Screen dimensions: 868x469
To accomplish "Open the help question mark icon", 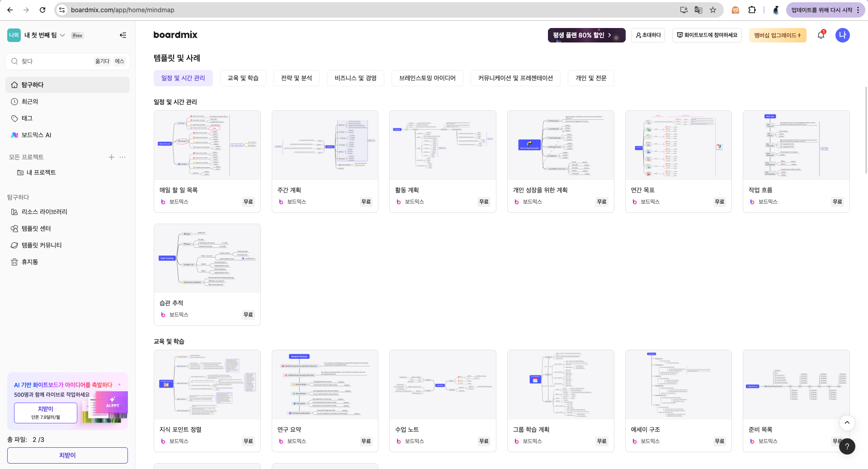I will point(847,446).
